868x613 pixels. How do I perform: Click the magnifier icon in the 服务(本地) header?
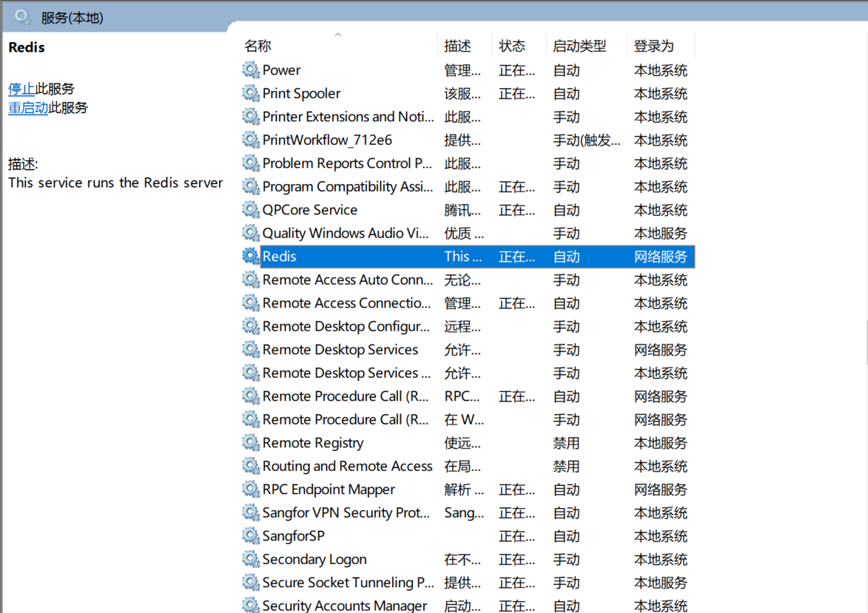coord(23,17)
